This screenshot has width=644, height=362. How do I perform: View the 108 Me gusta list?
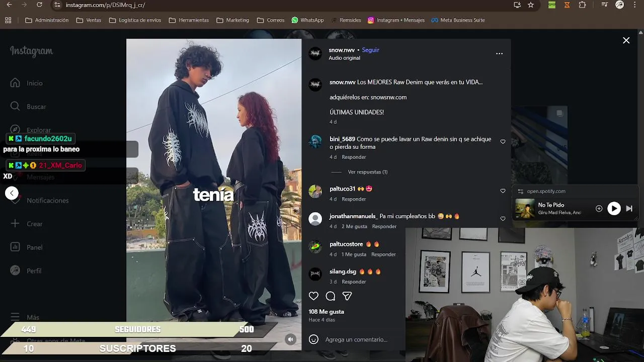(326, 312)
